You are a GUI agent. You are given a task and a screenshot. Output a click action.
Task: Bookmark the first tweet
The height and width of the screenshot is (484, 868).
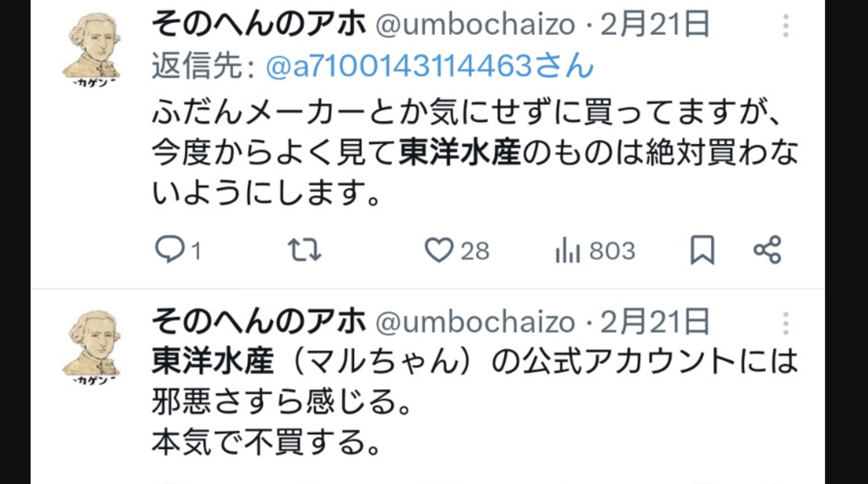click(x=702, y=250)
